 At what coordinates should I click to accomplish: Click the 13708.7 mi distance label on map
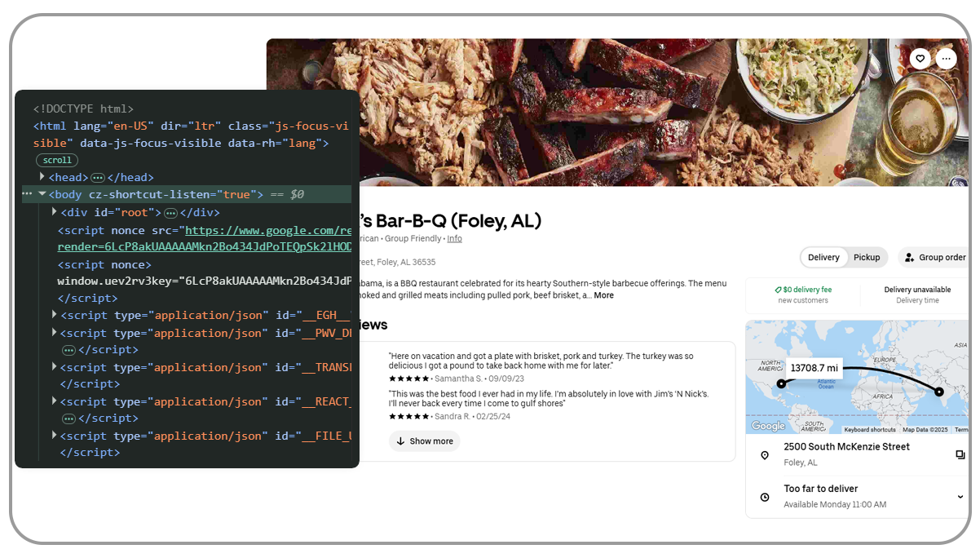pos(814,369)
